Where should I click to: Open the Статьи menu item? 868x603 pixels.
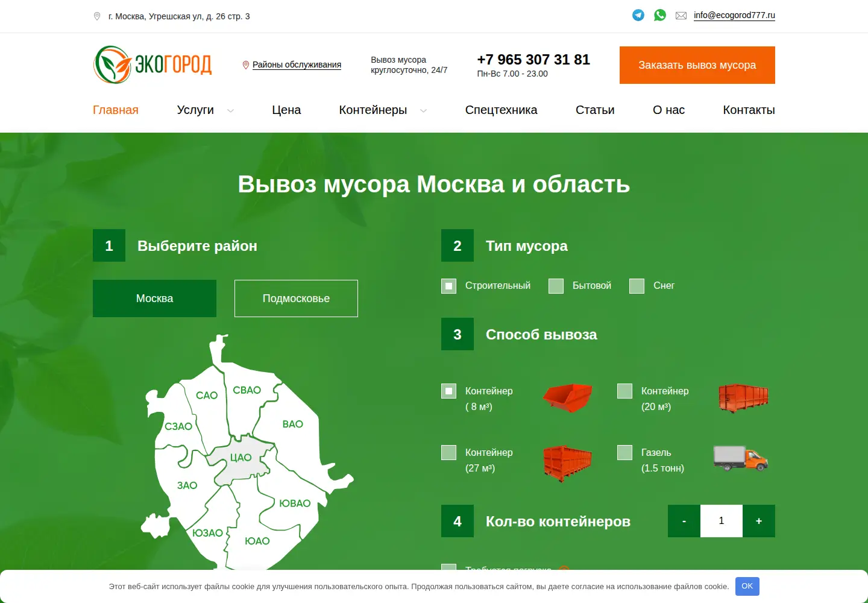coord(595,110)
